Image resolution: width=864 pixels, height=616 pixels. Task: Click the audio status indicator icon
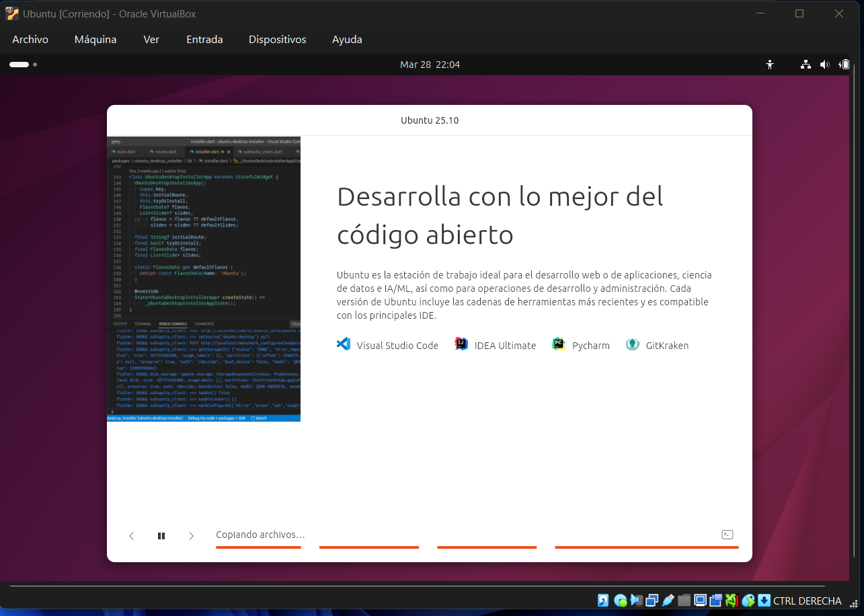click(637, 600)
